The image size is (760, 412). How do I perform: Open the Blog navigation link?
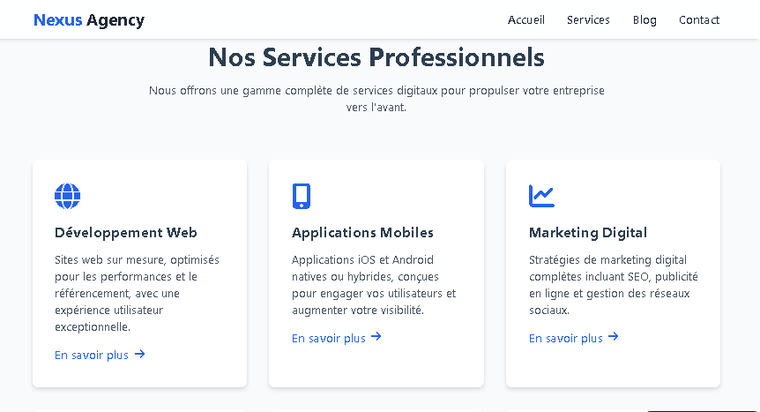pyautogui.click(x=645, y=20)
